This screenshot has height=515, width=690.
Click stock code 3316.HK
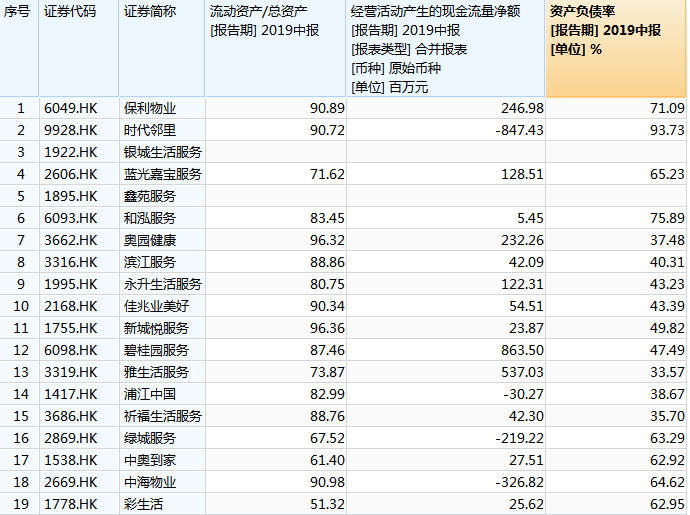point(70,262)
